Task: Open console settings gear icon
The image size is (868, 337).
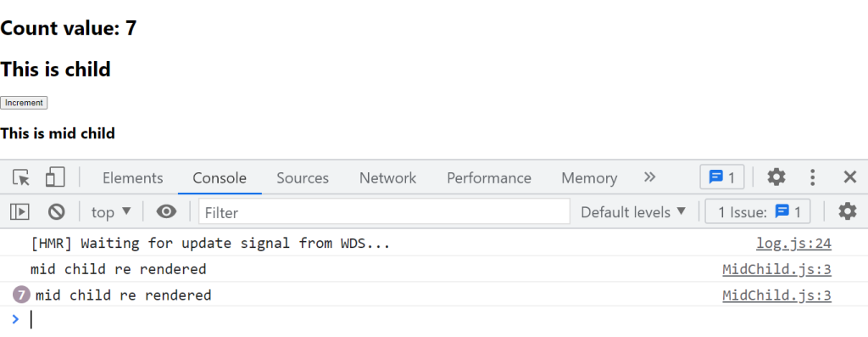Action: (847, 211)
